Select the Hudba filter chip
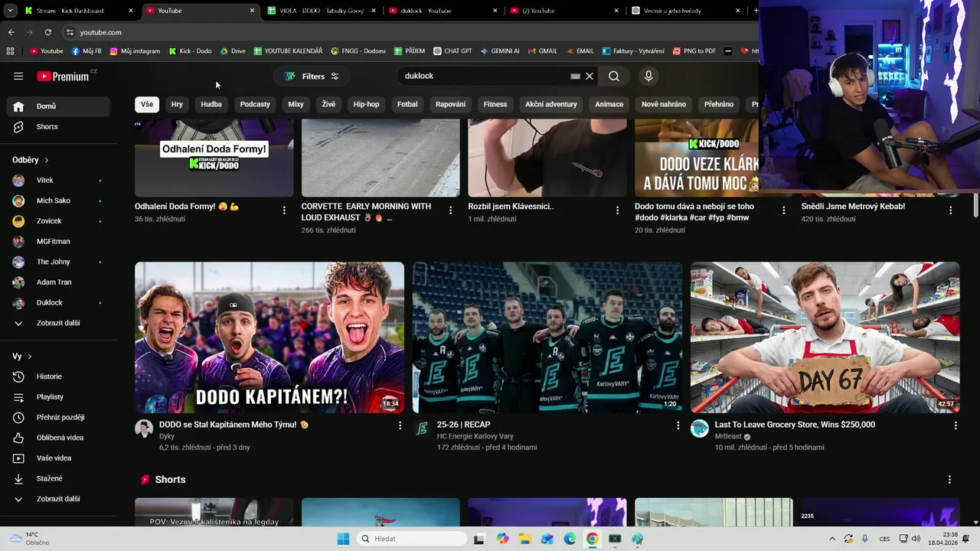This screenshot has width=980, height=551. click(211, 104)
